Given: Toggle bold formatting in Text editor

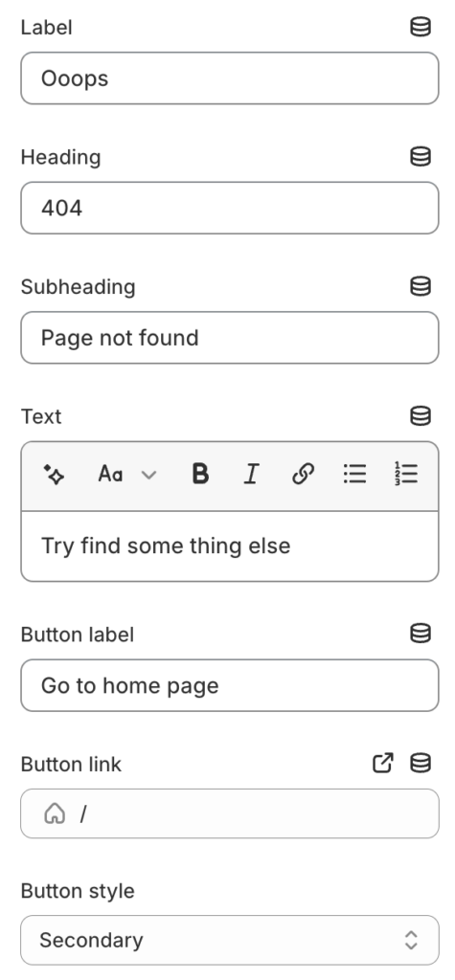Looking at the screenshot, I should pos(200,475).
